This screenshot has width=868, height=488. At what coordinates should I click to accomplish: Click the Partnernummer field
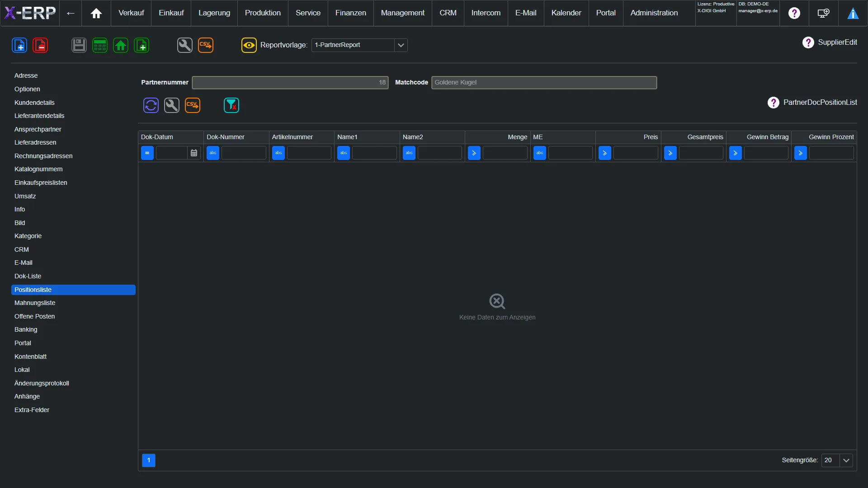pos(290,83)
